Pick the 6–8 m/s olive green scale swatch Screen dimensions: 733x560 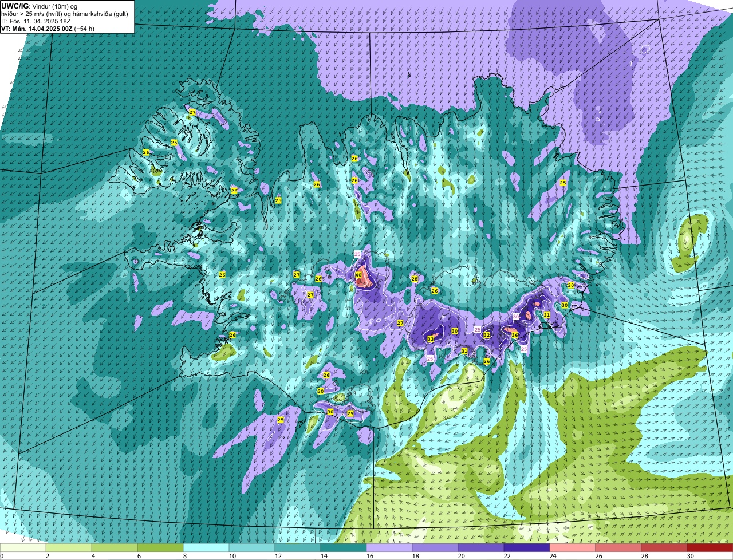(x=160, y=547)
